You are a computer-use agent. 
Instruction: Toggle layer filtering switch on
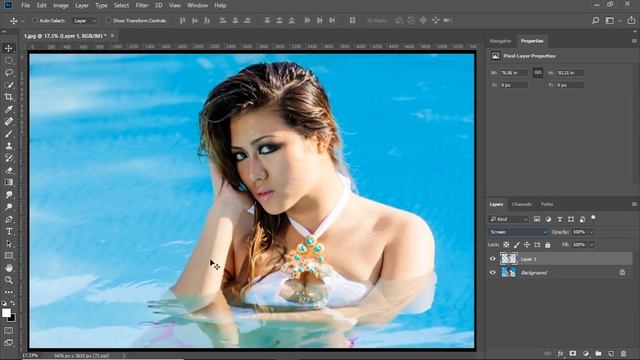click(x=593, y=218)
